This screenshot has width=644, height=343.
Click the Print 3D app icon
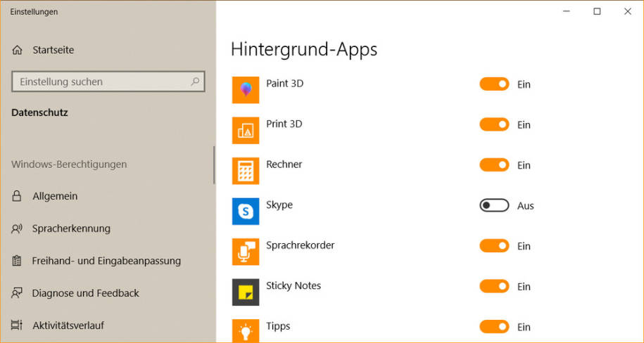246,130
